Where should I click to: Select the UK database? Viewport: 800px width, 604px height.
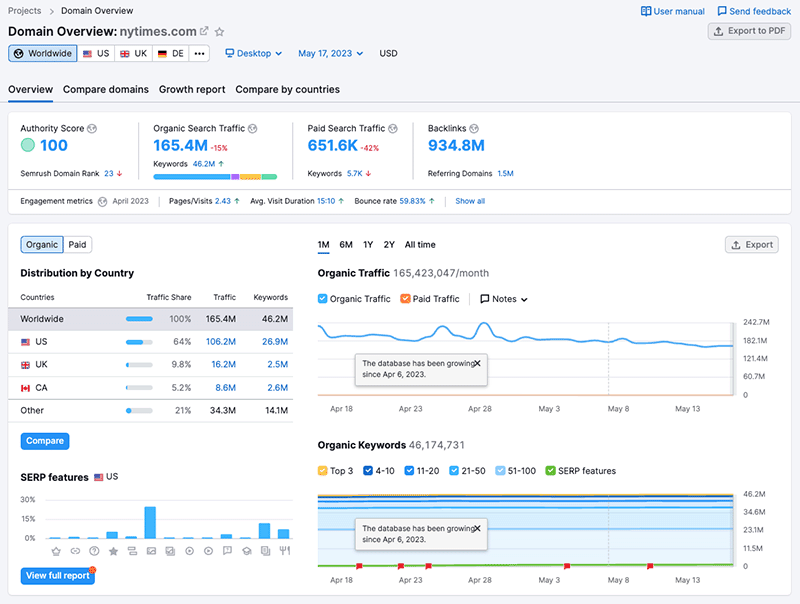coord(134,53)
